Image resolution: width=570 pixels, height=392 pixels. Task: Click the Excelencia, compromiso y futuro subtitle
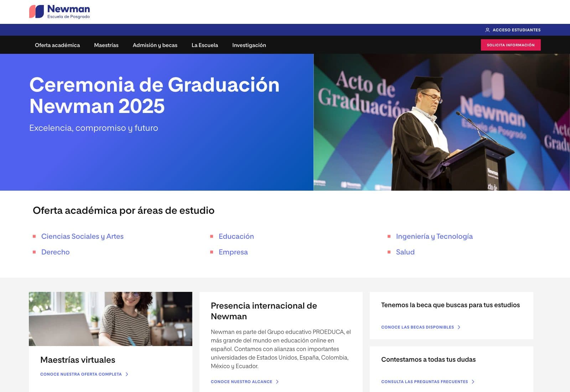click(x=94, y=128)
